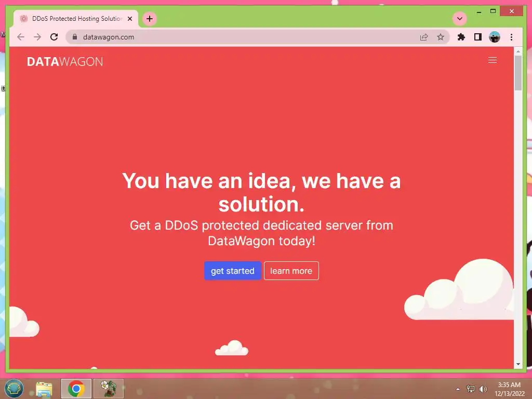Go back using the browser back arrow
Viewport: 532px width, 399px height.
[x=21, y=37]
